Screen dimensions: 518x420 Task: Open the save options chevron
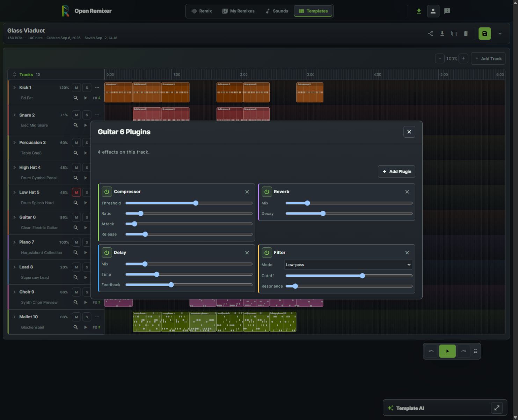(x=500, y=34)
